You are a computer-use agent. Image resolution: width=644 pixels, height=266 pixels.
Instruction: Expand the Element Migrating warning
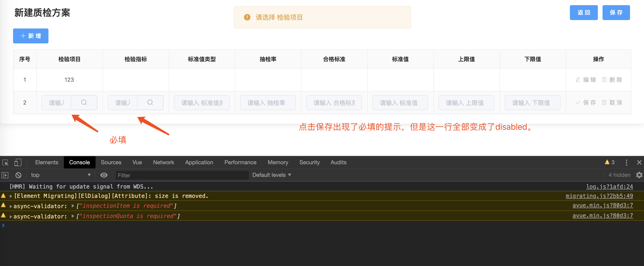11,196
